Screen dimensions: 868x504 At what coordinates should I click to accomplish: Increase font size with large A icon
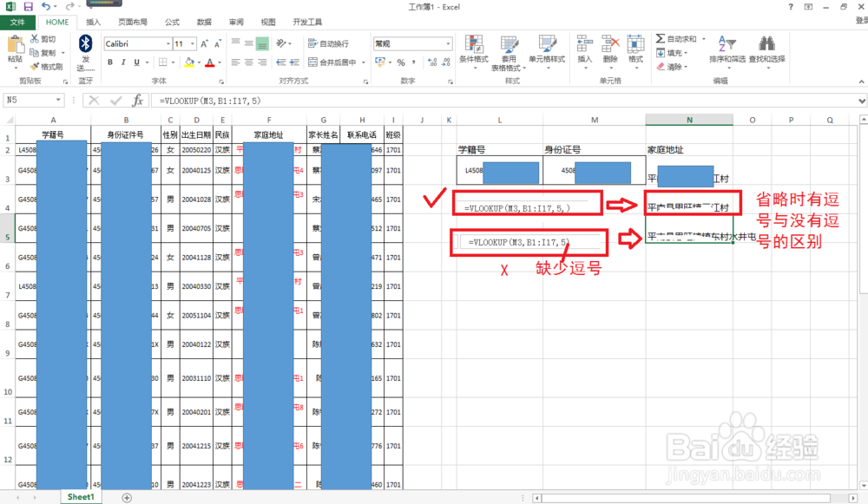[204, 43]
